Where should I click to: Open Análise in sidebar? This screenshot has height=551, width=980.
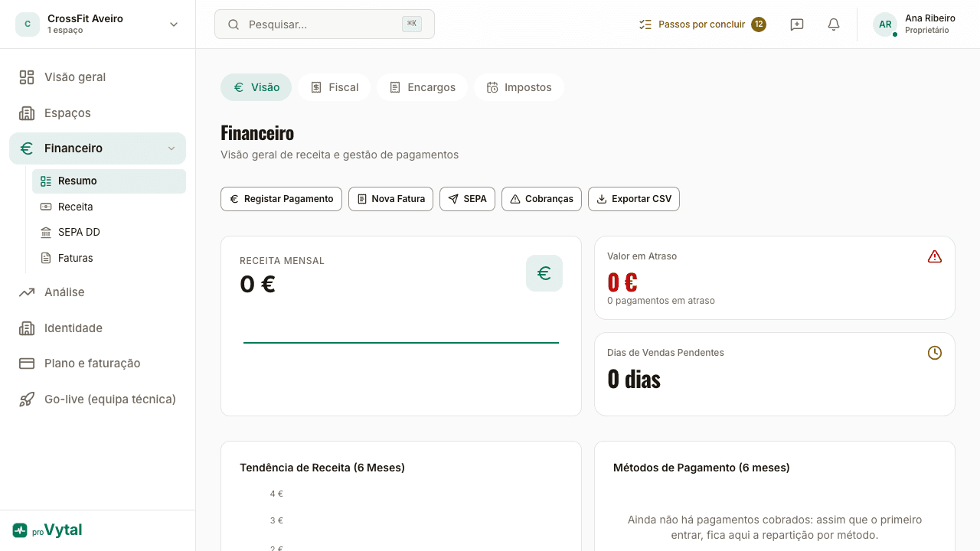pyautogui.click(x=98, y=292)
